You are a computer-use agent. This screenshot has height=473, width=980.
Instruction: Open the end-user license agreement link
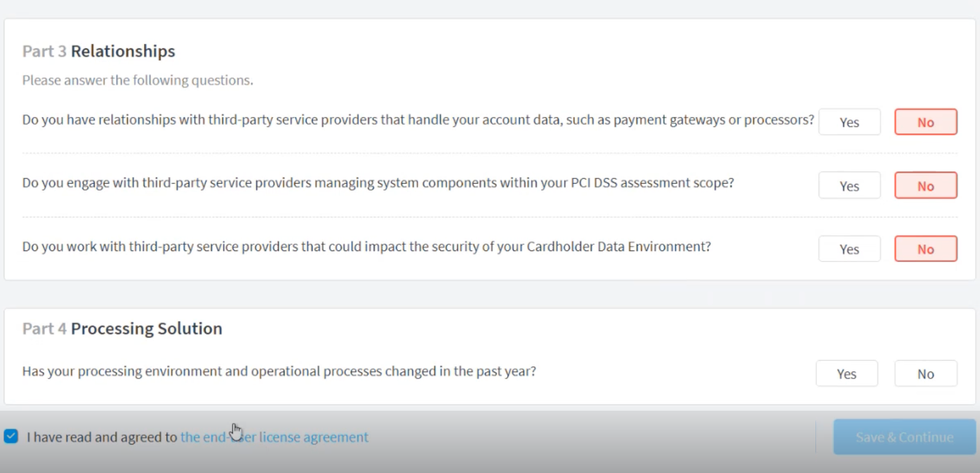click(274, 437)
